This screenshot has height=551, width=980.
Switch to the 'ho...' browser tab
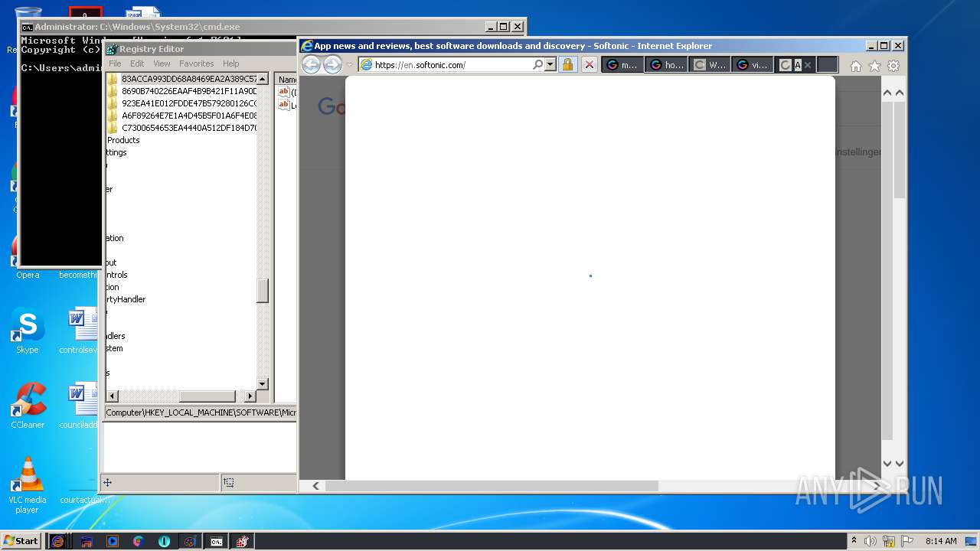coord(666,65)
